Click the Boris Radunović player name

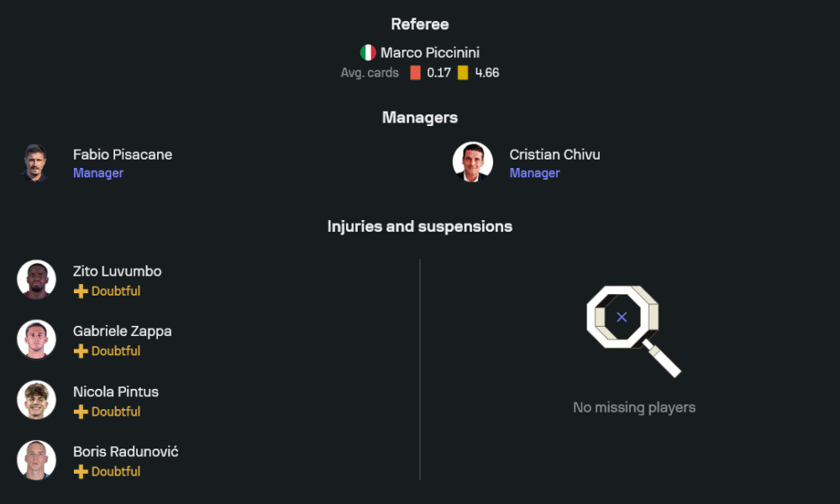pyautogui.click(x=125, y=452)
